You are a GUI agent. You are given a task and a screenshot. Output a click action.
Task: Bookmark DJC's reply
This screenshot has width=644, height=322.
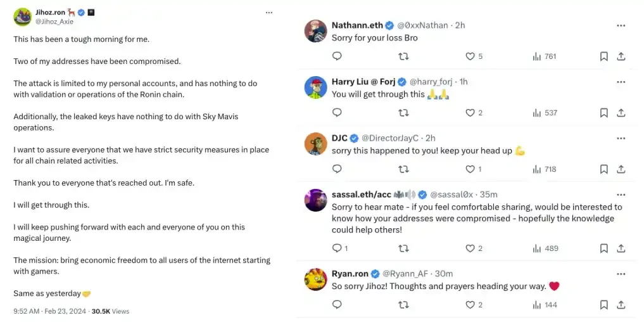604,169
